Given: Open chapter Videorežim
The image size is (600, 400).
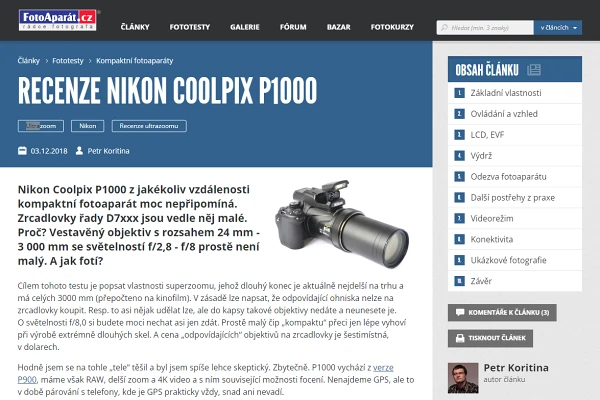Looking at the screenshot, I should [x=515, y=219].
